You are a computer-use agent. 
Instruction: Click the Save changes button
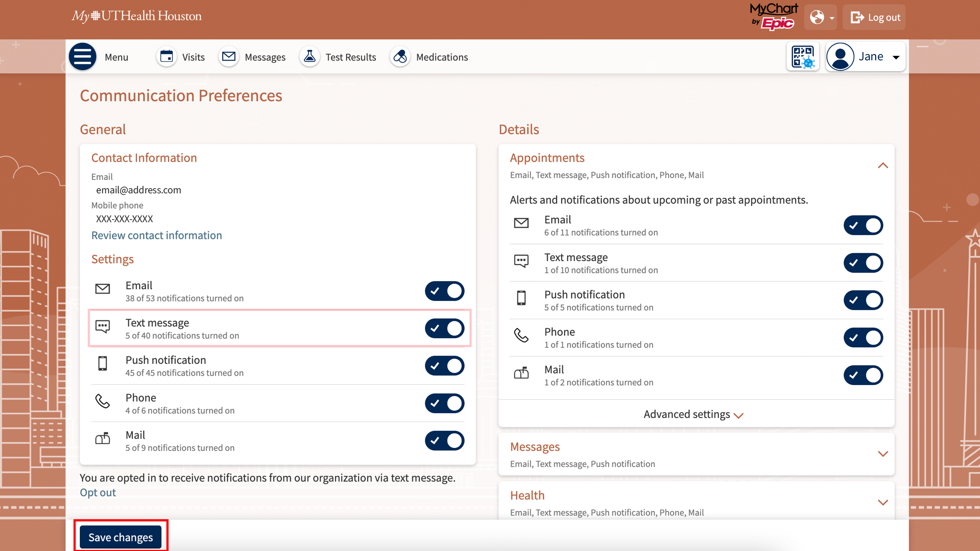tap(121, 537)
